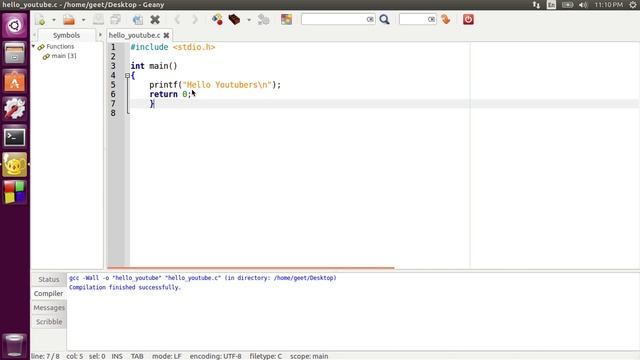Open the sound volume indicator
Viewport: 640px width, 360px height.
[583, 5]
